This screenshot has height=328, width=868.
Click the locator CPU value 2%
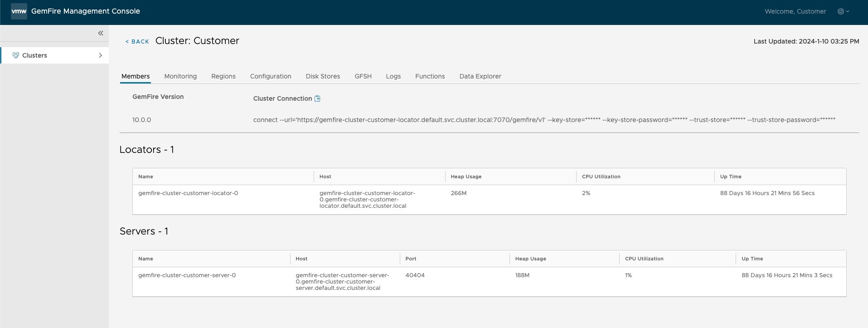(x=586, y=193)
